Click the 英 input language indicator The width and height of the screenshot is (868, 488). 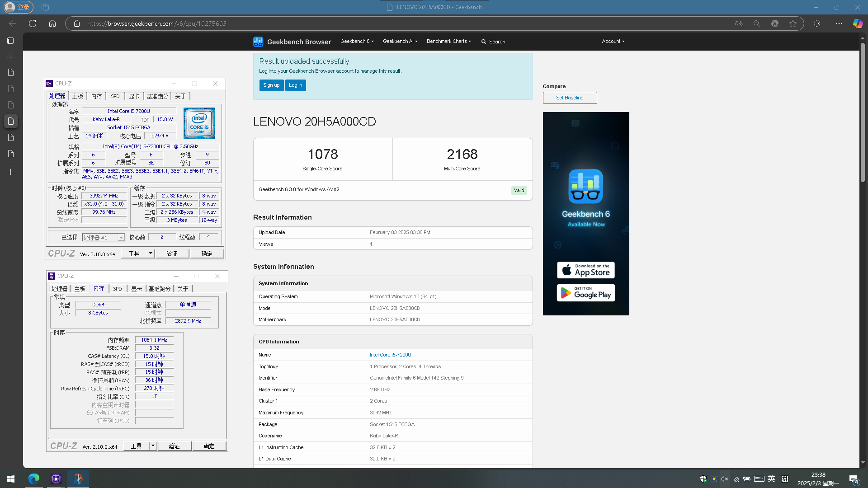point(772,479)
